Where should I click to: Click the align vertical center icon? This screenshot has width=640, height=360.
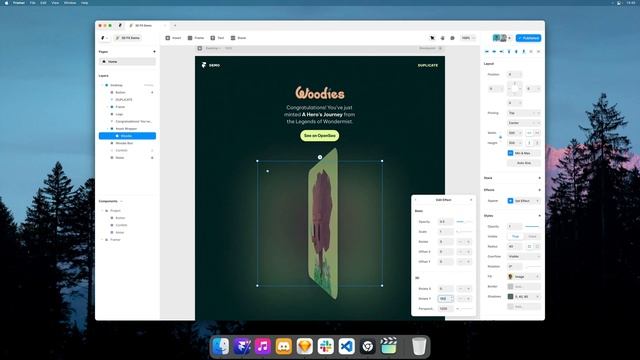[516, 52]
